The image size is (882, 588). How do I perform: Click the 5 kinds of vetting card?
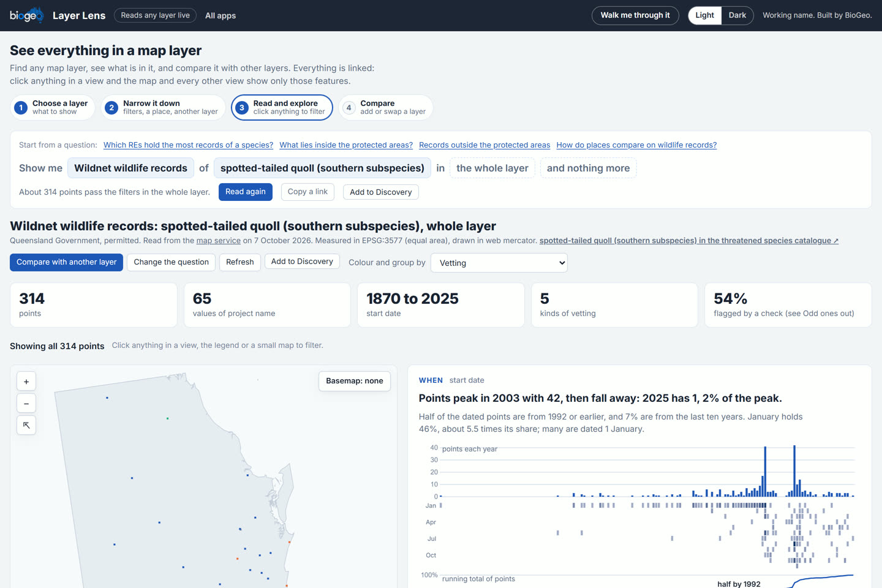tap(614, 305)
